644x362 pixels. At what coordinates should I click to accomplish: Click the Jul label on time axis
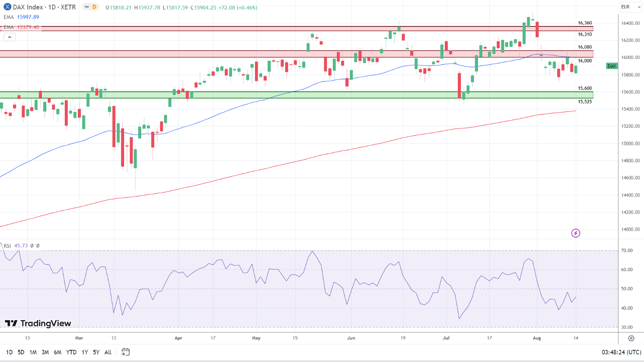447,338
